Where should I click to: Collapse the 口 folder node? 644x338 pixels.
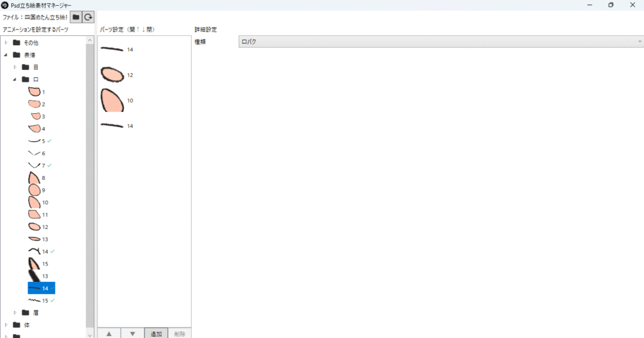point(15,79)
